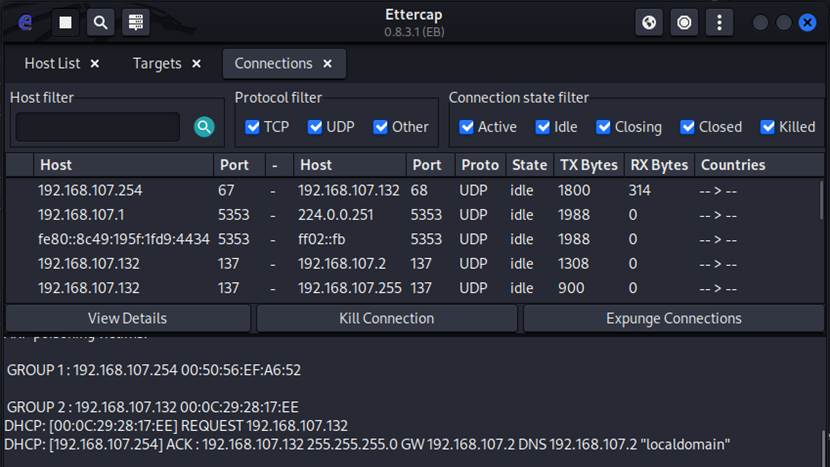Screen dimensions: 830x467
Task: Sort by the State column header
Action: 529,165
